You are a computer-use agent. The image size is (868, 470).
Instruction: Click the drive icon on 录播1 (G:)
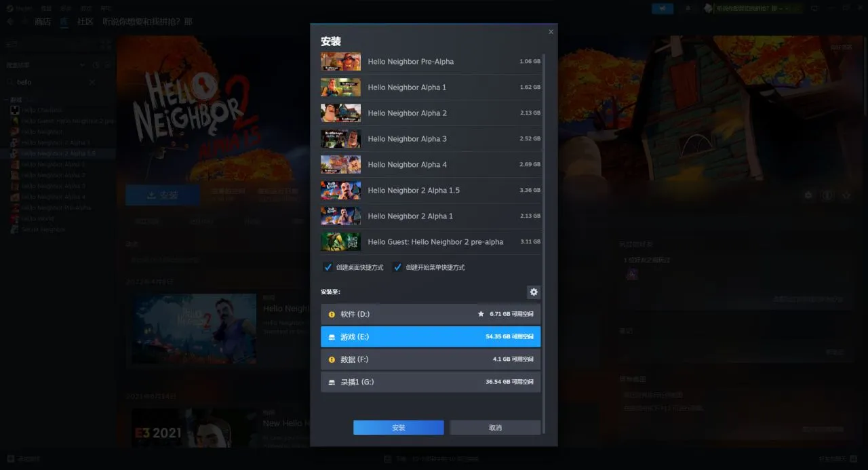332,382
